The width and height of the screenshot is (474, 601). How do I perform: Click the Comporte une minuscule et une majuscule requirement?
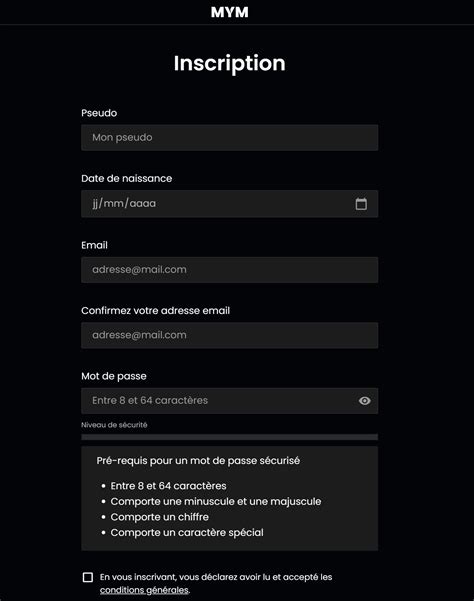pyautogui.click(x=216, y=501)
